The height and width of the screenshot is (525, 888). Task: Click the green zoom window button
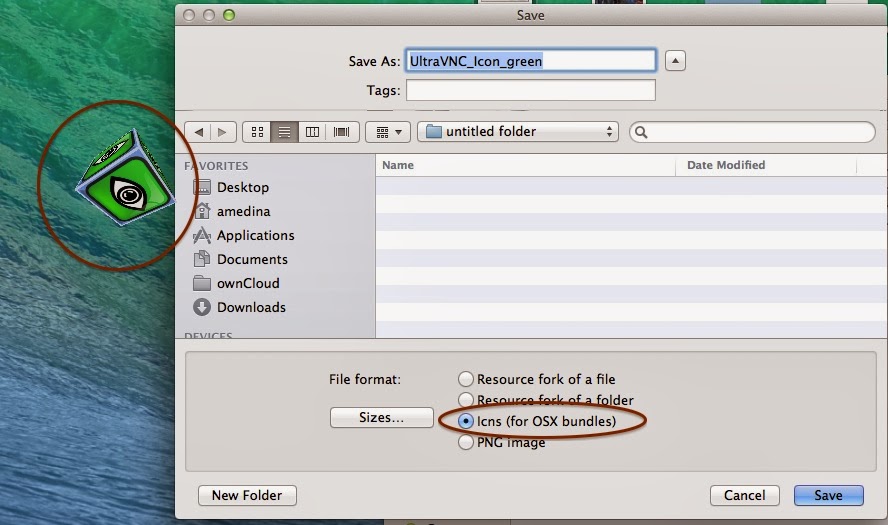[x=229, y=15]
